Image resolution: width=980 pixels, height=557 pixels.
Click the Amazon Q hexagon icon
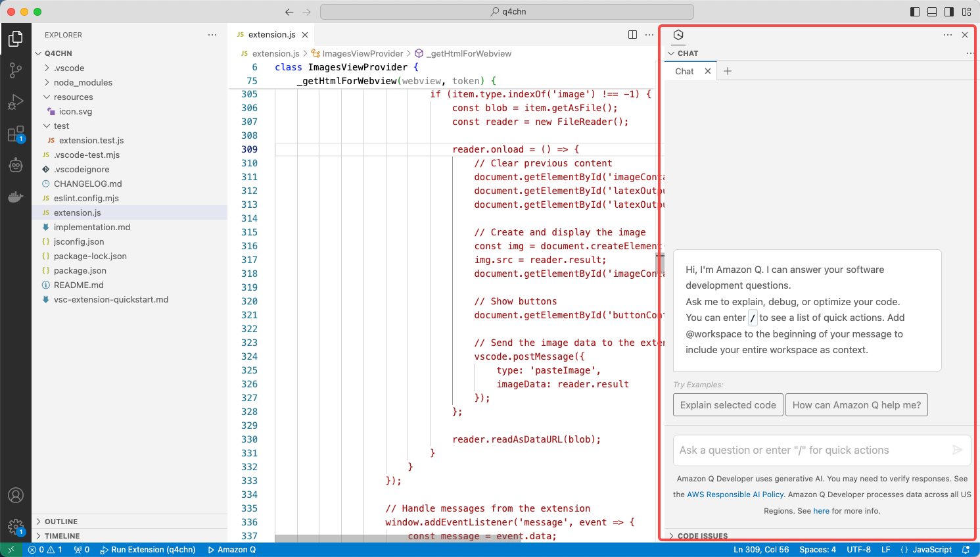point(679,35)
